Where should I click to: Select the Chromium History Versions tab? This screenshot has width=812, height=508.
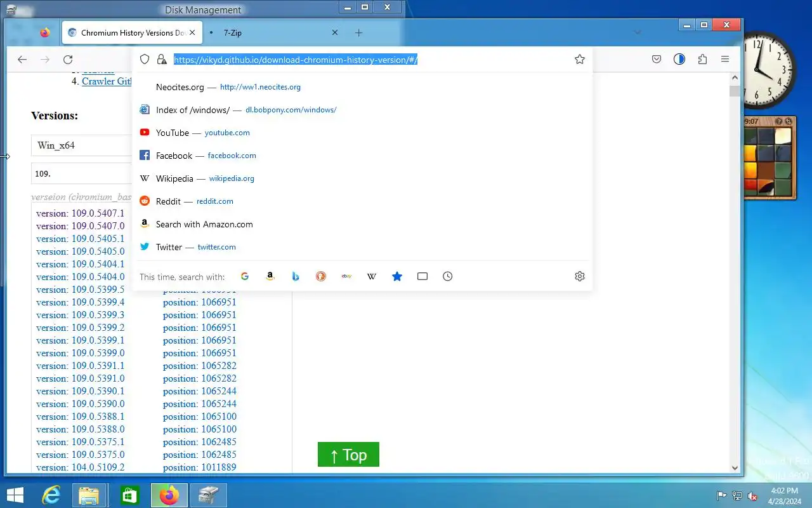133,32
